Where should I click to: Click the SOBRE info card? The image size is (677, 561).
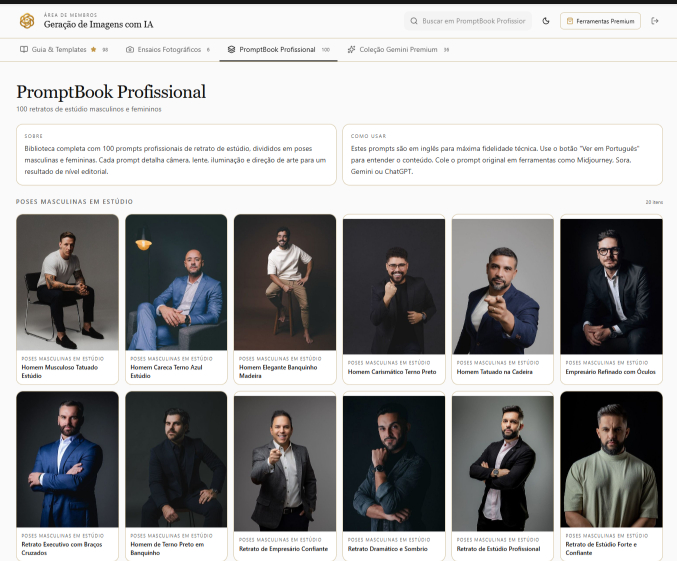[176, 155]
